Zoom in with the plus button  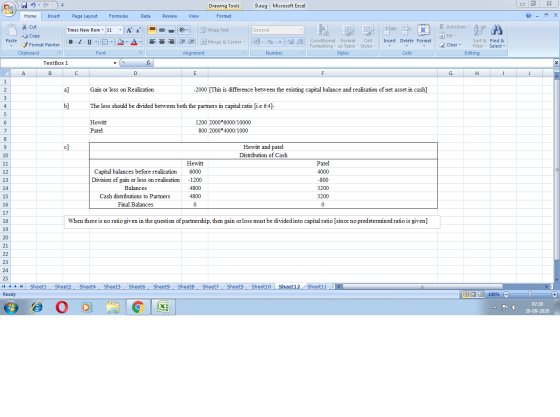[x=554, y=295]
